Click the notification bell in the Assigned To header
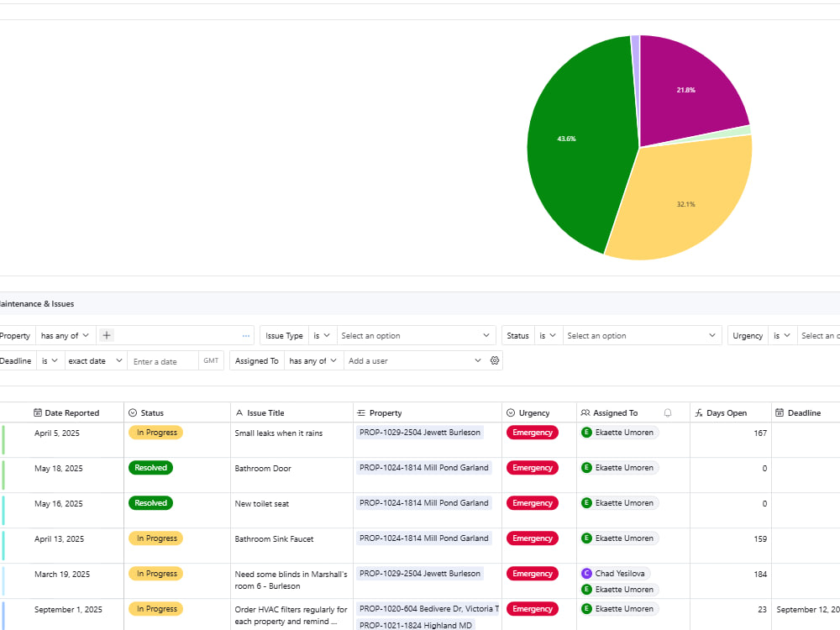 (x=668, y=412)
